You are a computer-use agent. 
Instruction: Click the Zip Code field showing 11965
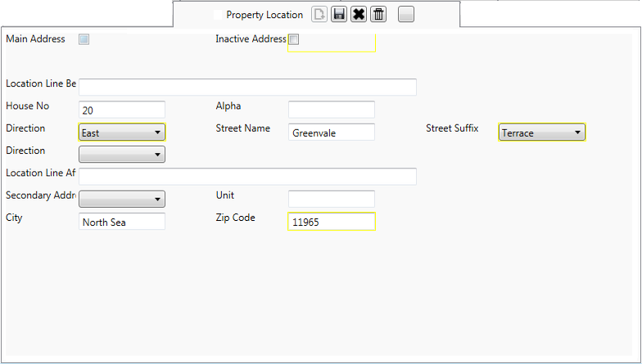click(332, 222)
